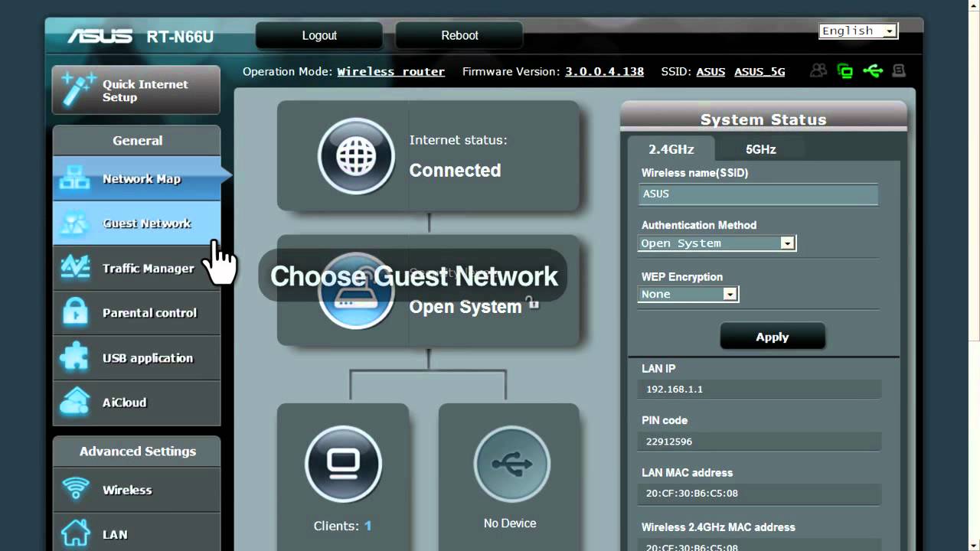The image size is (980, 551).
Task: Switch to the 5GHz tab
Action: 761,149
